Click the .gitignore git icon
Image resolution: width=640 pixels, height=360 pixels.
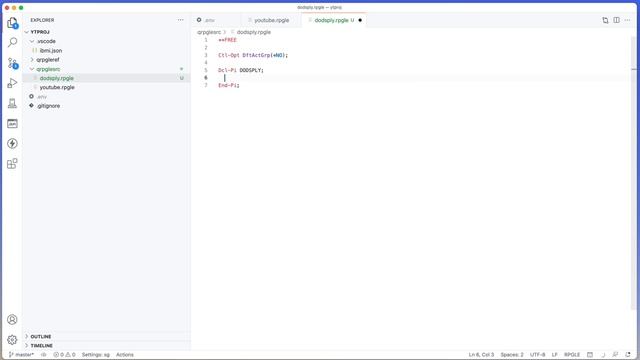(x=31, y=106)
